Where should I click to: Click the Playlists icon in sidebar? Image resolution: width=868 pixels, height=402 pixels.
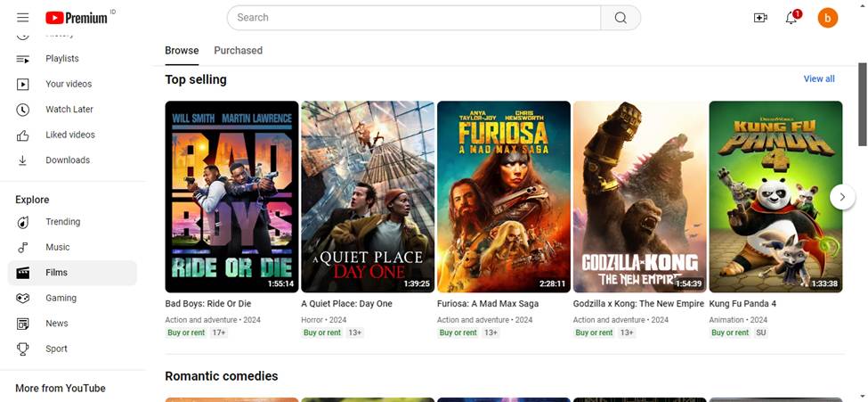22,59
